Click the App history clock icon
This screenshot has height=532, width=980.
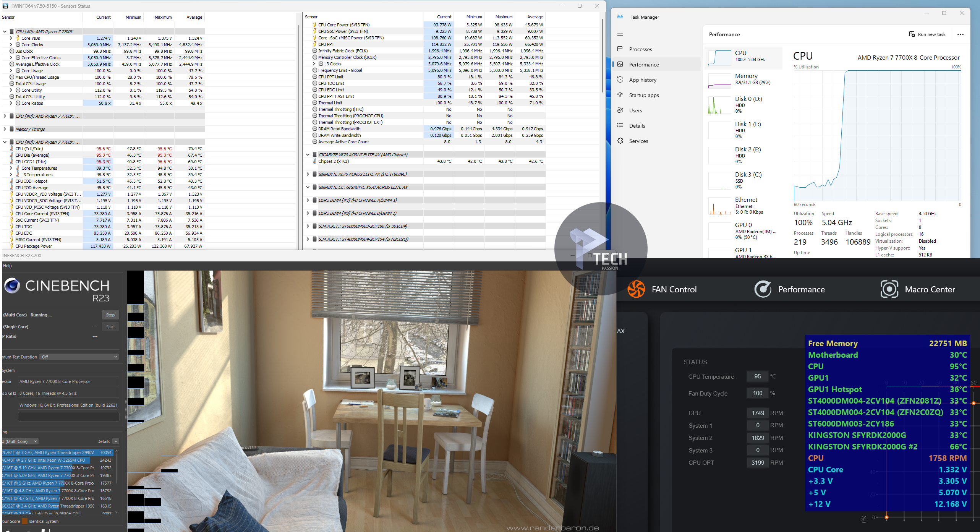(620, 79)
